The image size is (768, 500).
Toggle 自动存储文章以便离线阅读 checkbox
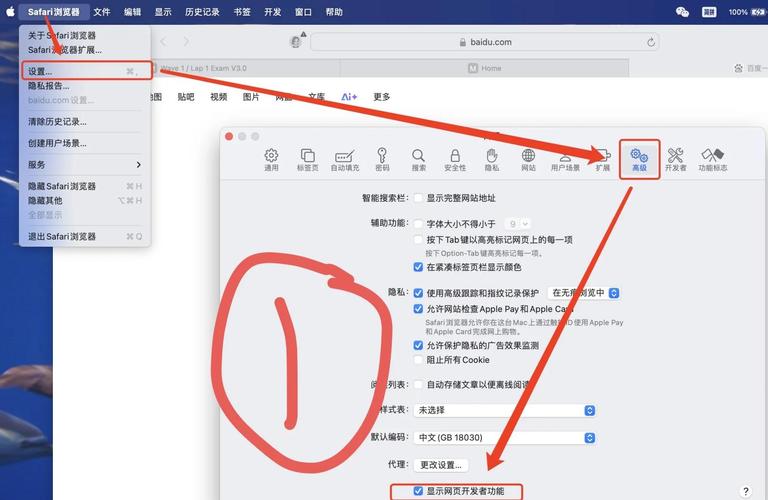(418, 384)
